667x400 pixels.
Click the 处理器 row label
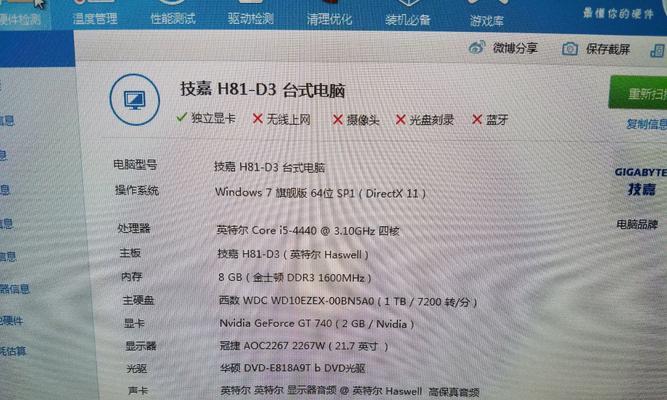pos(134,228)
